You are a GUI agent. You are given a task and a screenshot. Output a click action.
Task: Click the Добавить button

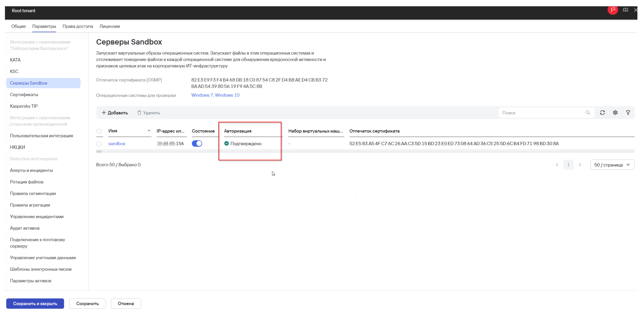[x=115, y=113]
